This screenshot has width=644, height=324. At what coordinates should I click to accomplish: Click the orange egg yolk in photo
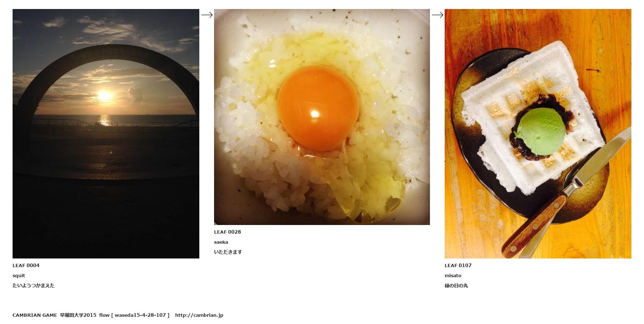[318, 108]
